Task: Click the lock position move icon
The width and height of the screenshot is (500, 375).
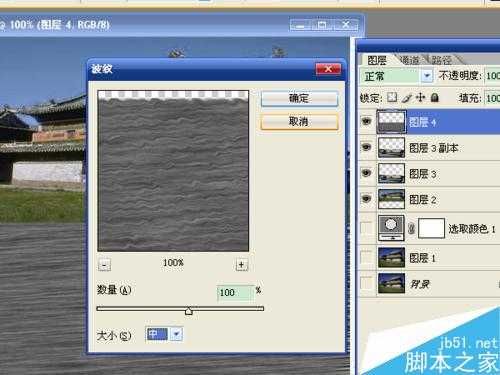Action: 420,97
